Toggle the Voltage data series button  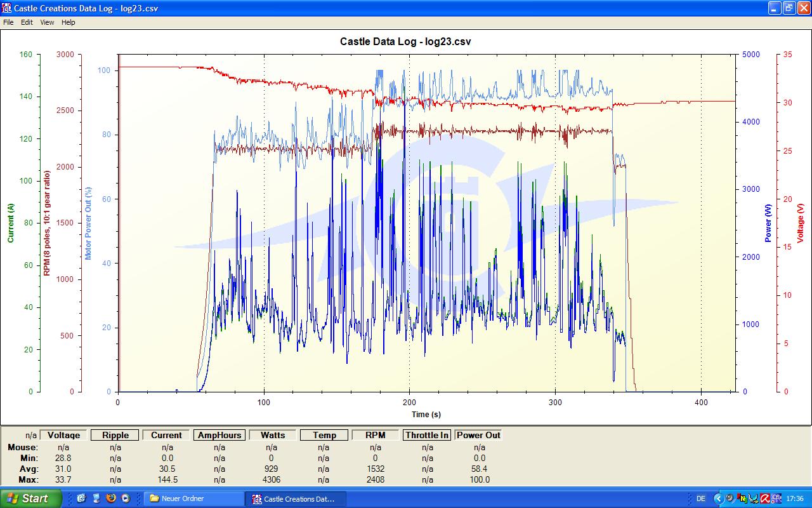pyautogui.click(x=63, y=435)
